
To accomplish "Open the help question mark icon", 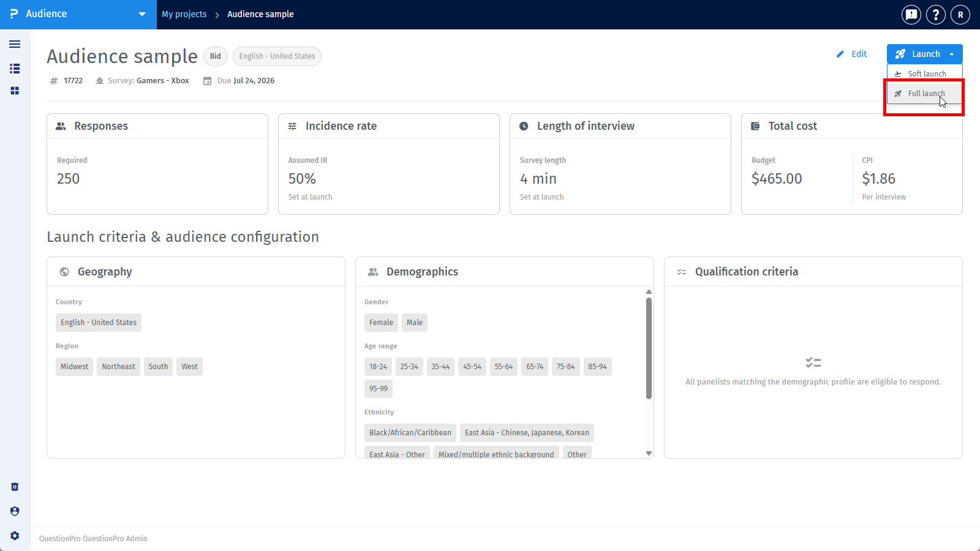I will pos(936,14).
